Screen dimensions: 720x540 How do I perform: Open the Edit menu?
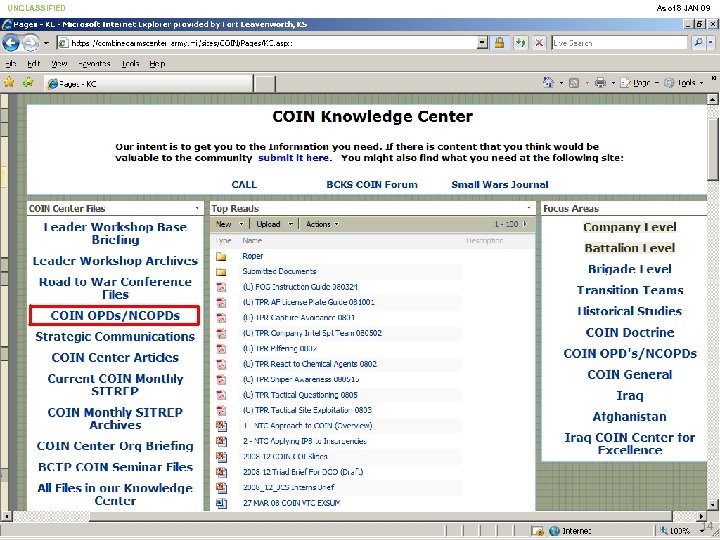34,64
